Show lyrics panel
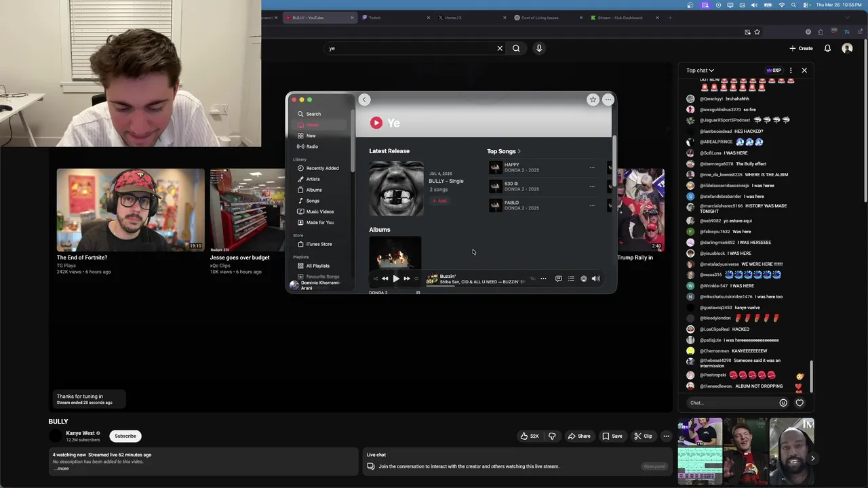 [x=559, y=279]
